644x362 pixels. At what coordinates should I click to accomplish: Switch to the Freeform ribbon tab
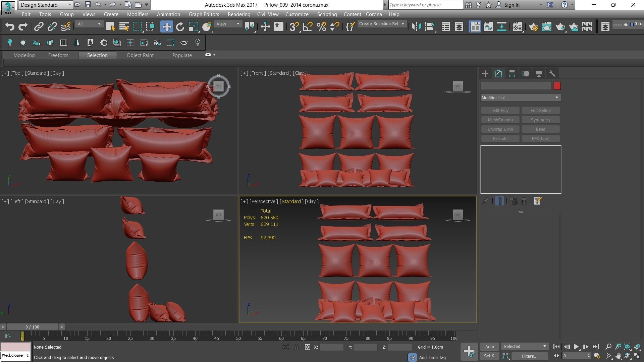(x=58, y=55)
